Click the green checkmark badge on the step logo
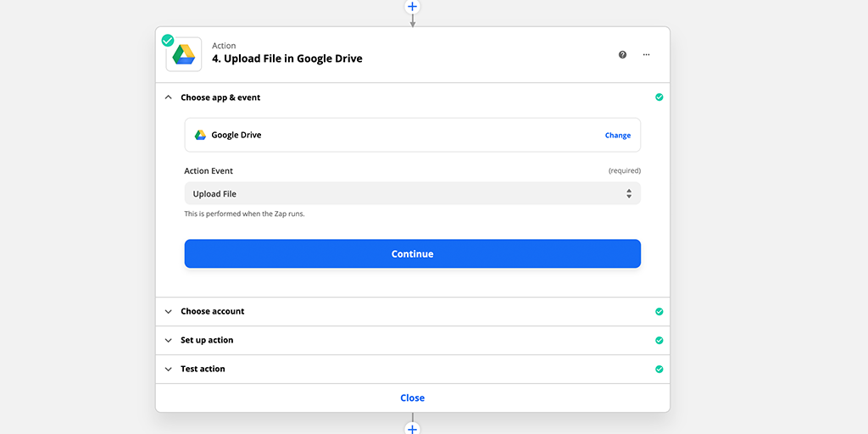 168,40
